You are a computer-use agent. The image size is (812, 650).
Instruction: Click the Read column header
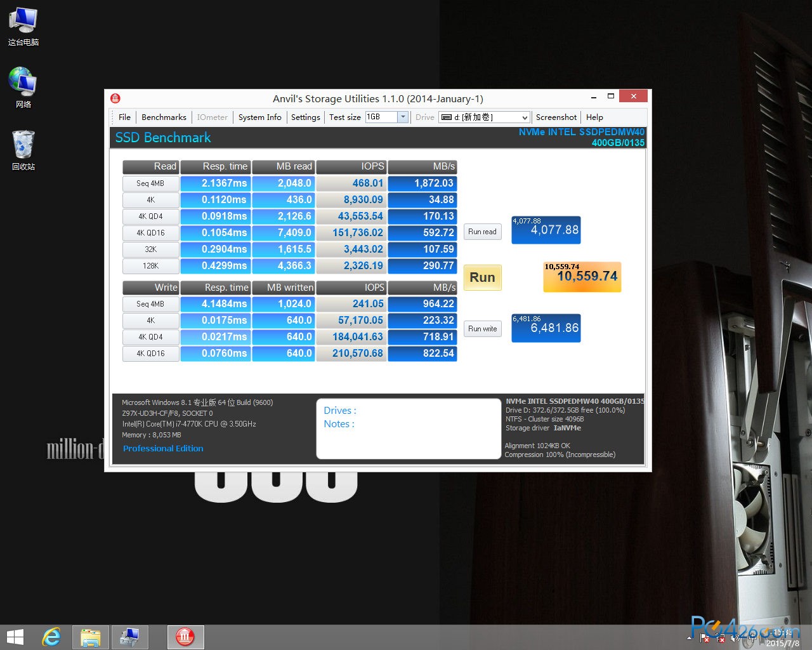pyautogui.click(x=150, y=166)
